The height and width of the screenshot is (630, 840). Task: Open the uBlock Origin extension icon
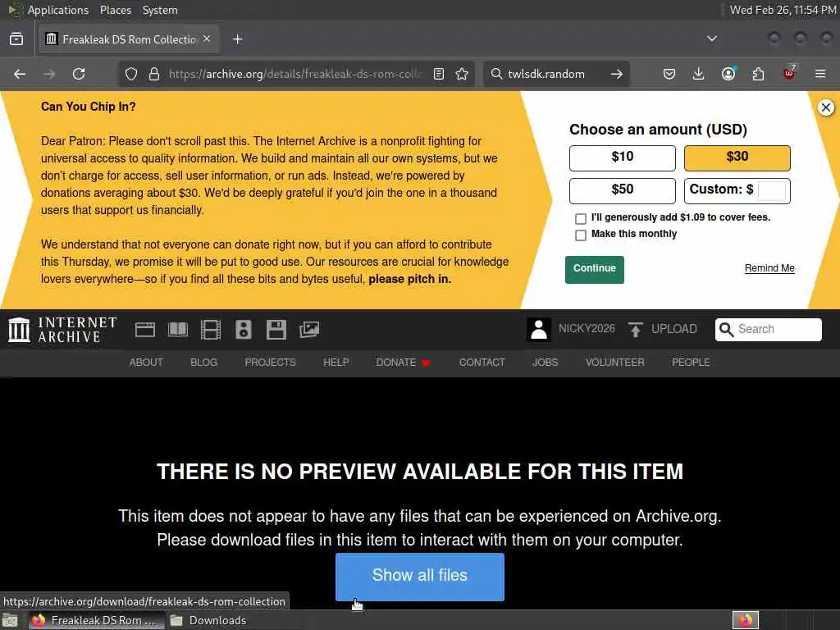(x=789, y=73)
